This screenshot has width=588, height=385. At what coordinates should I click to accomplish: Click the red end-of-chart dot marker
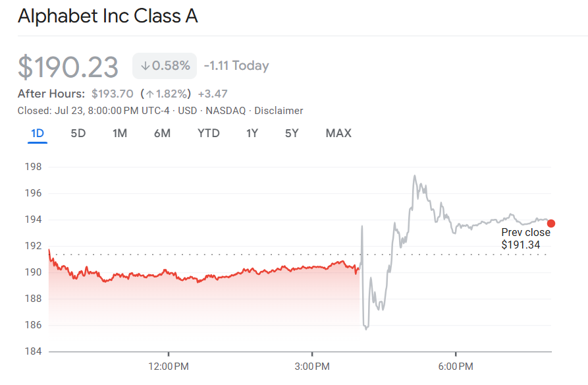coord(551,223)
